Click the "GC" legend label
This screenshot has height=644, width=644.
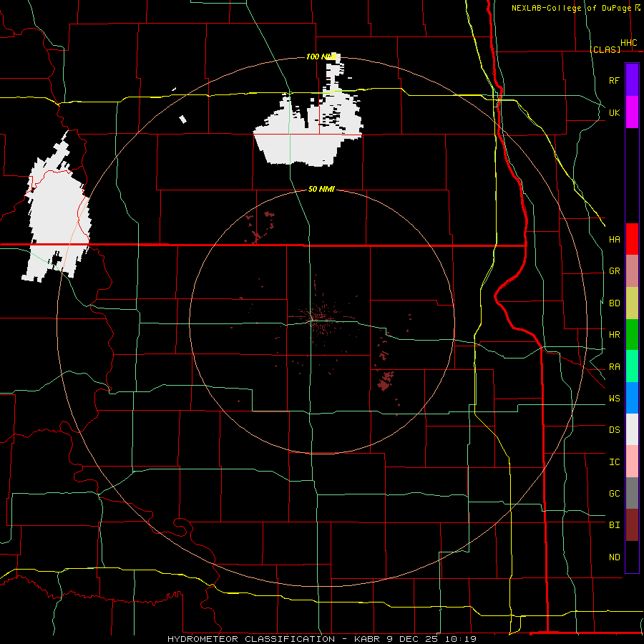pyautogui.click(x=614, y=494)
